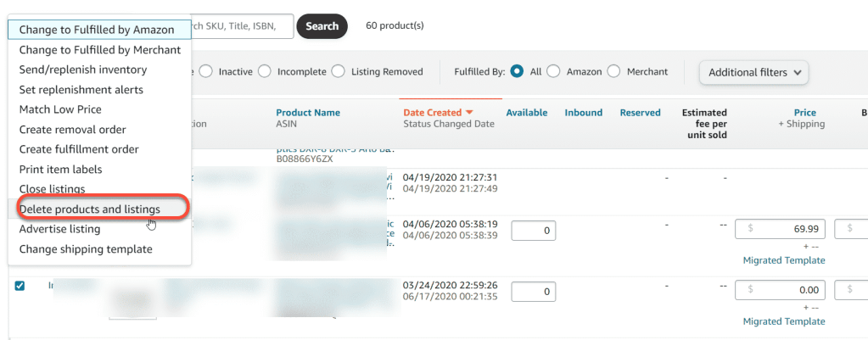Image resolution: width=868 pixels, height=340 pixels.
Task: Choose Close listings action
Action: pos(99,188)
